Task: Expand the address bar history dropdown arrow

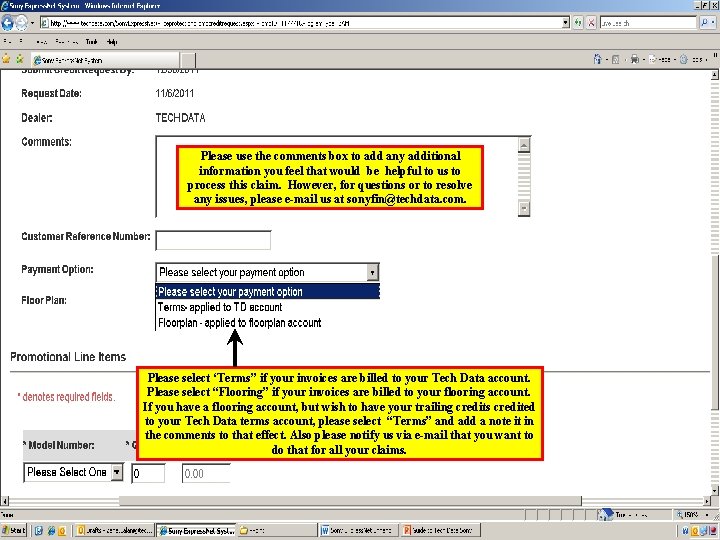Action: [x=566, y=22]
